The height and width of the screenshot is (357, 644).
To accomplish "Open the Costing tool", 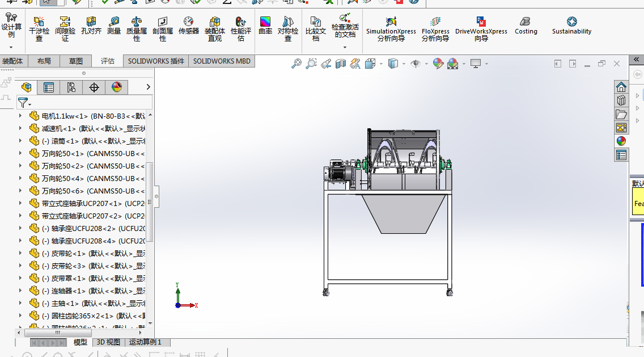I will pyautogui.click(x=526, y=26).
